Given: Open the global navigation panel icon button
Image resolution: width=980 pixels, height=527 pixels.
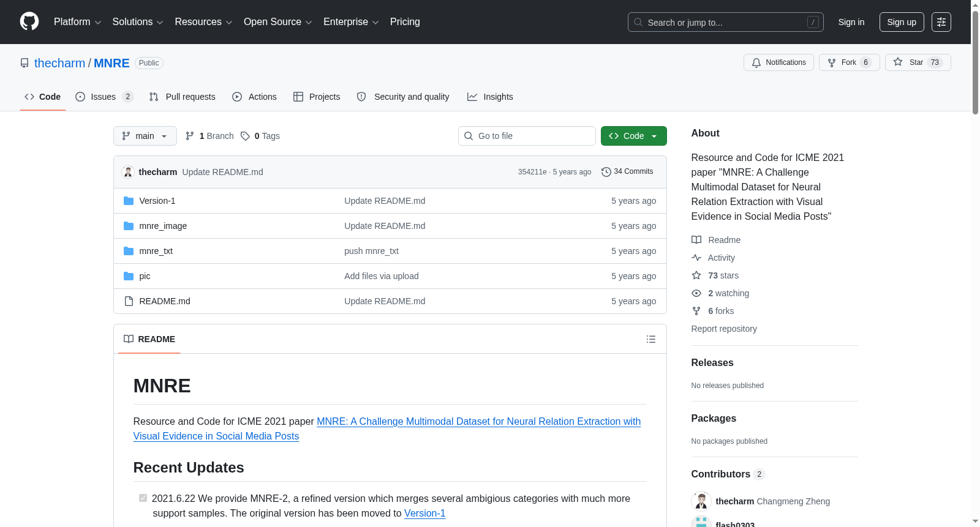Looking at the screenshot, I should [941, 22].
